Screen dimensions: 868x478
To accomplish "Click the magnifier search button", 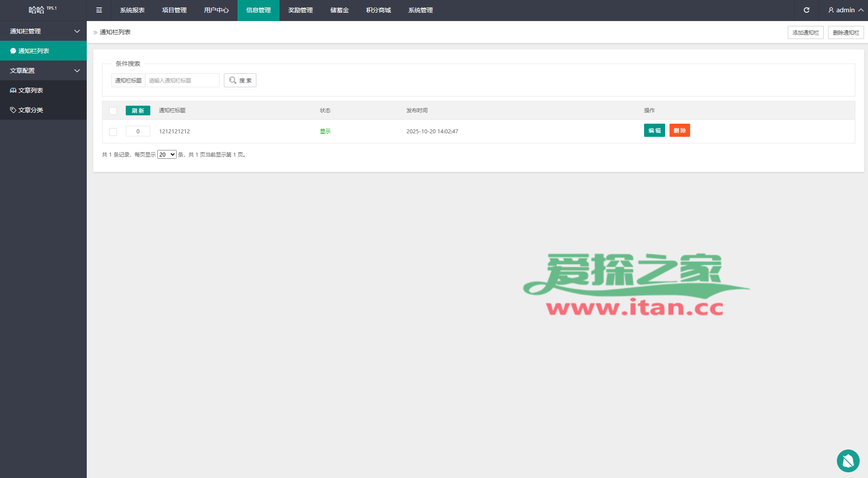I will pyautogui.click(x=240, y=80).
